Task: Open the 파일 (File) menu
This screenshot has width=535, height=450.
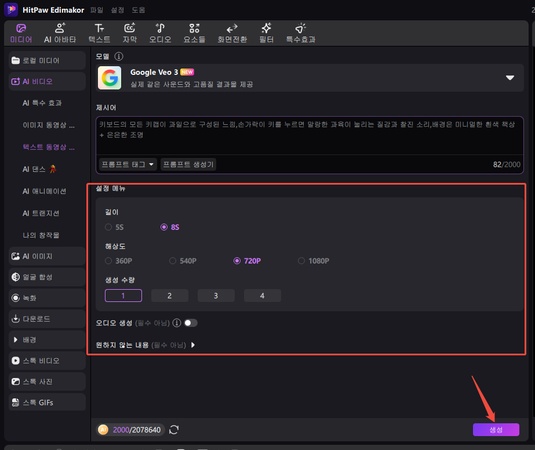Action: coord(97,10)
